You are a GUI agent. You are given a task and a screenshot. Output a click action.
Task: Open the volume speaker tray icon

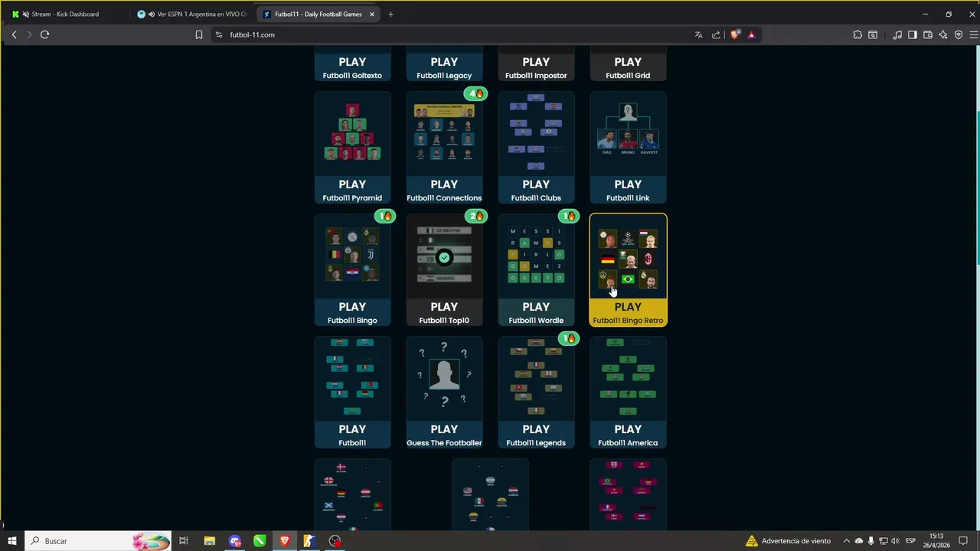tap(895, 541)
